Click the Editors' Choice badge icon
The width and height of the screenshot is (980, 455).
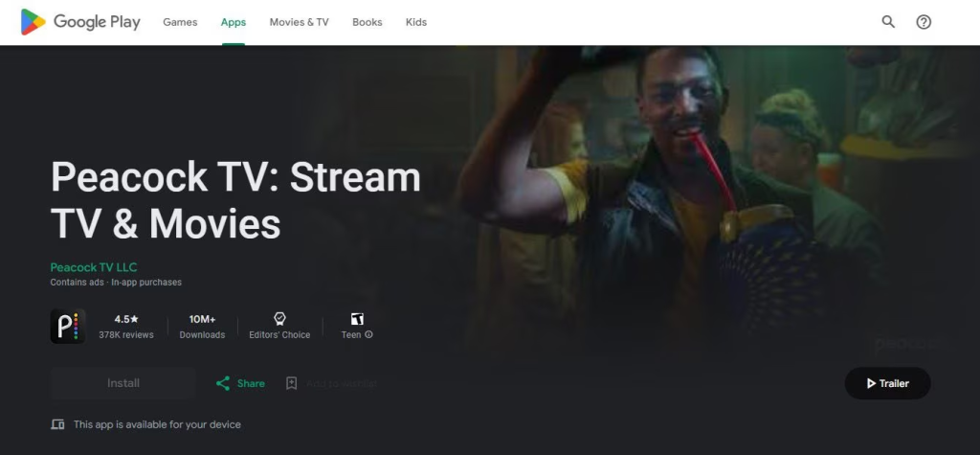pos(279,319)
